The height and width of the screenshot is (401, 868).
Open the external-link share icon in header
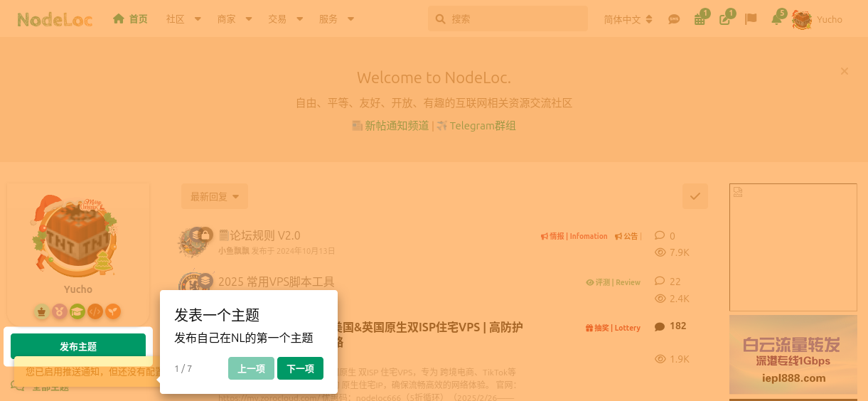725,20
